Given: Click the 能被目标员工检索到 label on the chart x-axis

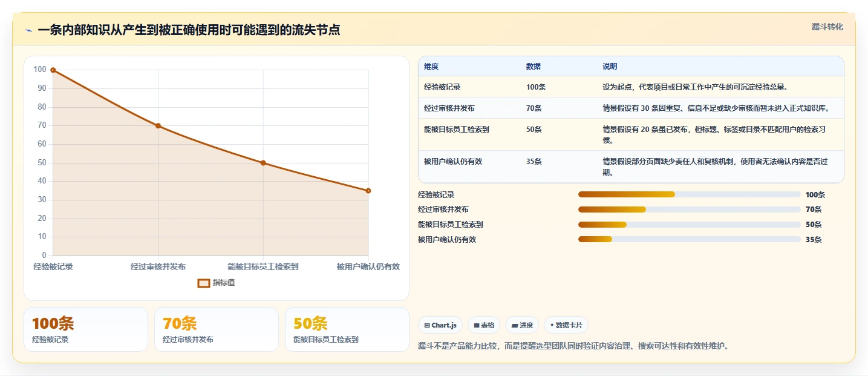Looking at the screenshot, I should tap(263, 266).
